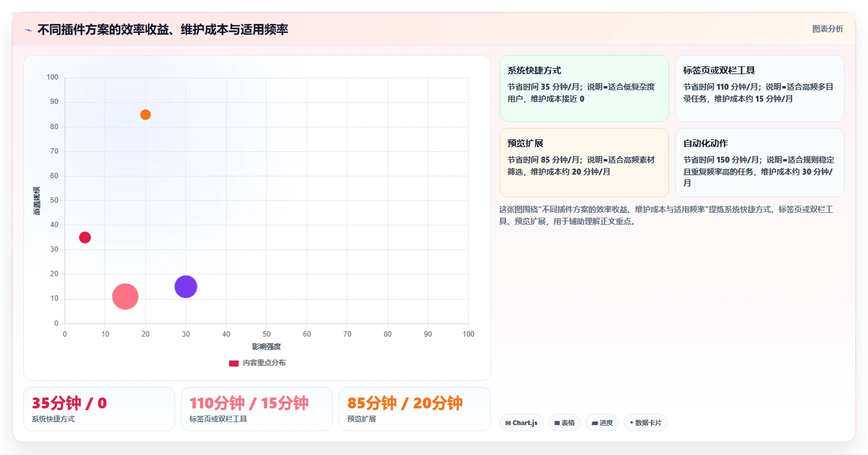Viewport: 868px width, 455px height.
Task: Click the 数据卡片 tag
Action: click(x=645, y=423)
